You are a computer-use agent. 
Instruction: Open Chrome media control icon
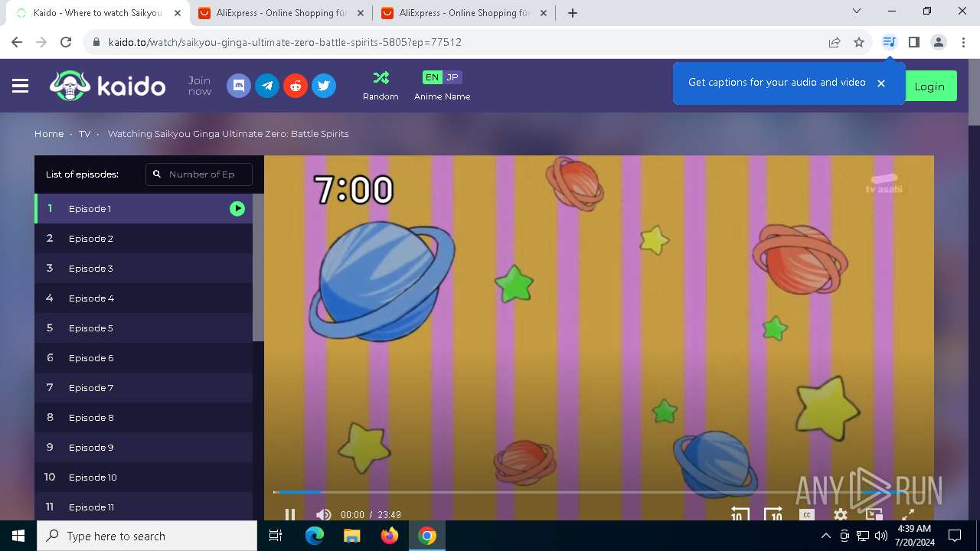(889, 42)
